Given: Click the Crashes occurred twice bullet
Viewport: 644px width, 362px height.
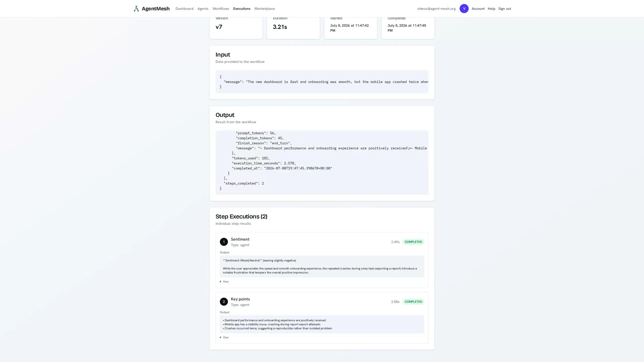Looking at the screenshot, I should pyautogui.click(x=277, y=328).
